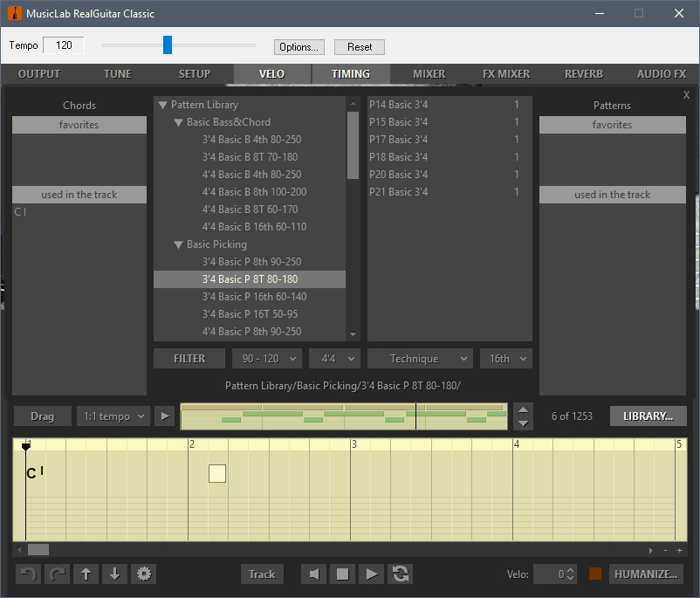The width and height of the screenshot is (700, 598).
Task: Select 4'4 Basic P 8th 90-250
Action: point(251,332)
